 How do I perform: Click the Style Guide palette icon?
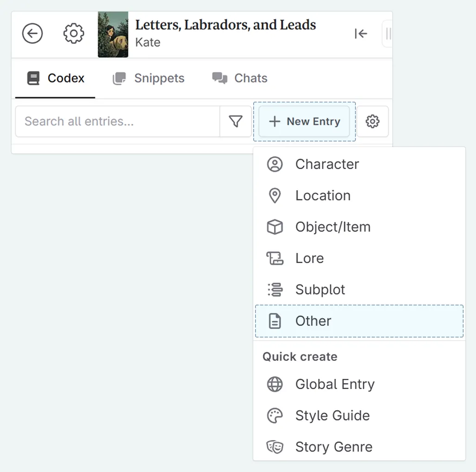pyautogui.click(x=275, y=415)
